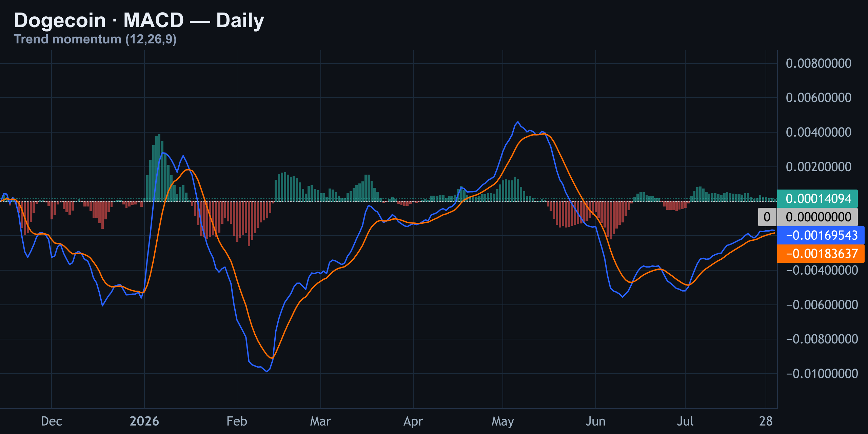This screenshot has height=434, width=868.
Task: Click the MACD line peak in May
Action: (x=518, y=122)
